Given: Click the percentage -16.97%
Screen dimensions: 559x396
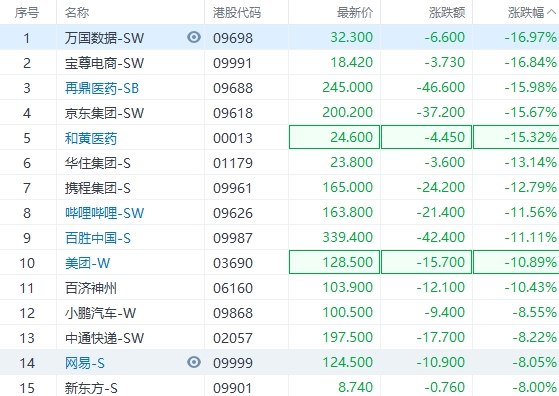Looking at the screenshot, I should (530, 37).
